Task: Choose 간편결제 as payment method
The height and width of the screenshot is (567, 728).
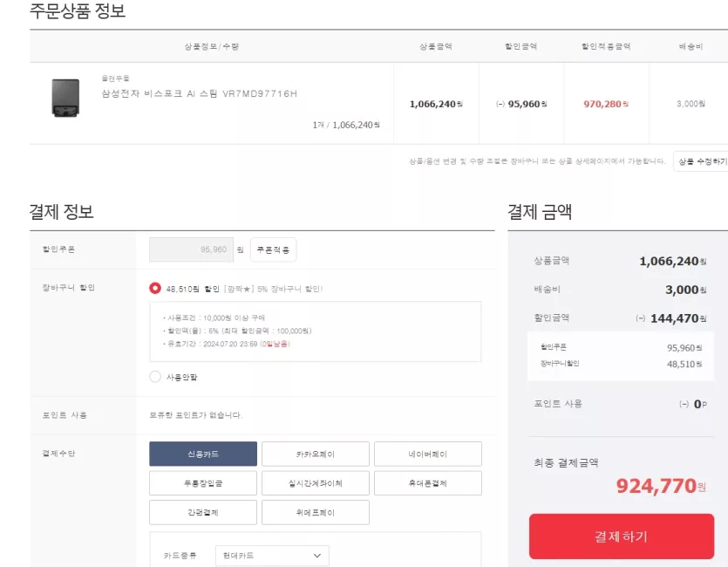Action: [x=203, y=512]
